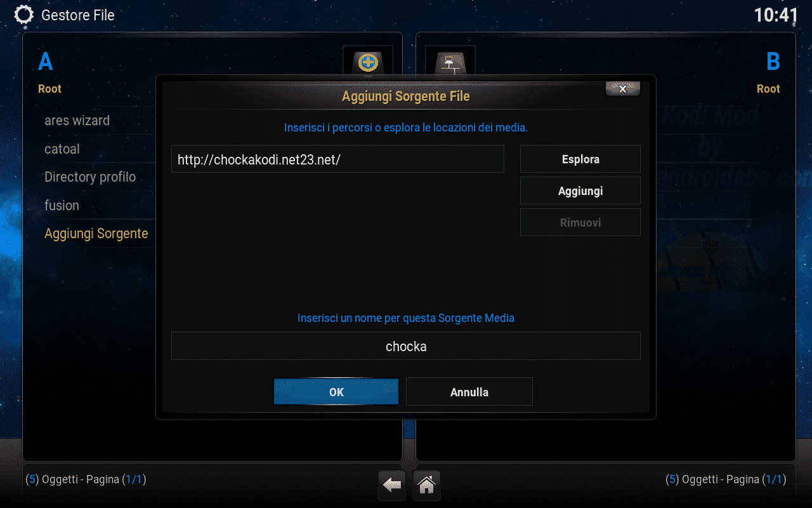Select the chockakodi URL path field
Screen dimensions: 812x508
337,159
